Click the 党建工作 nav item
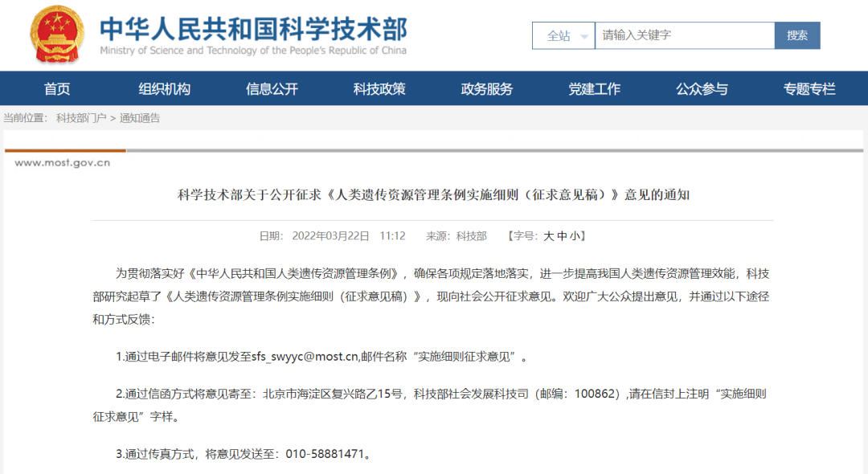Viewport: 868px width, 474px height. 594,89
